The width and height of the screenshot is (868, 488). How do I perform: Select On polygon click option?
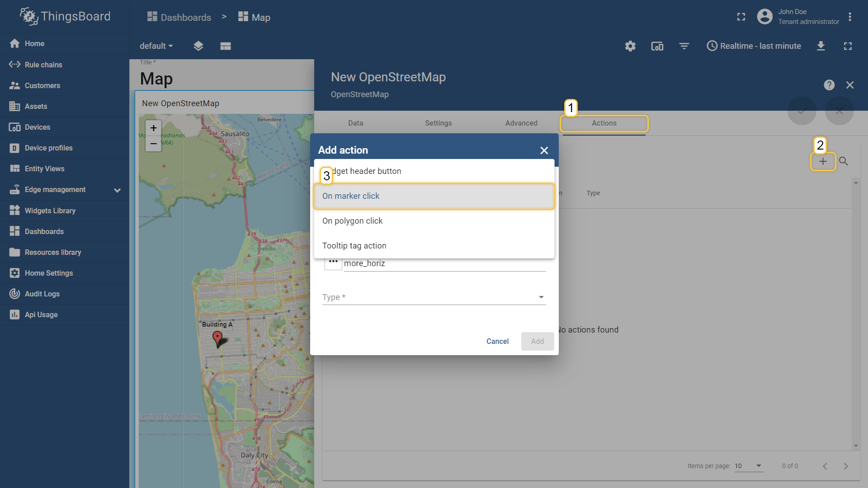(x=434, y=221)
